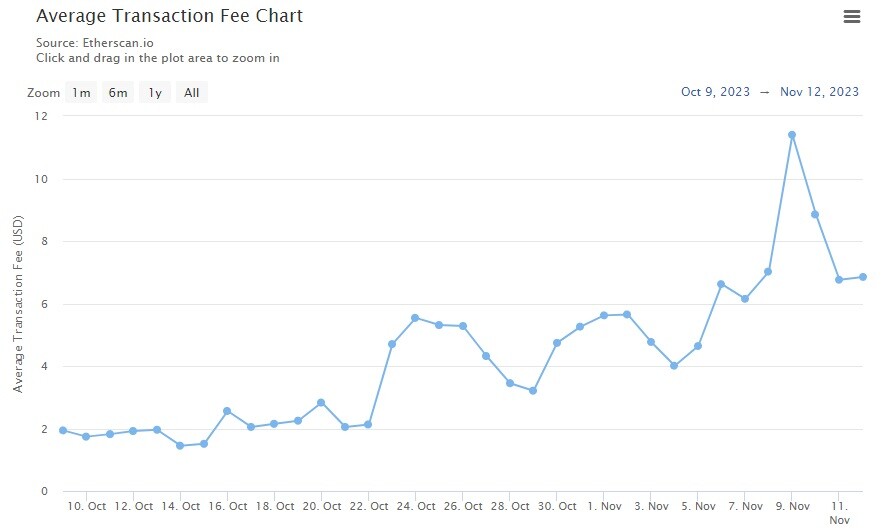Click the 4 Nov data point near 4

point(674,366)
